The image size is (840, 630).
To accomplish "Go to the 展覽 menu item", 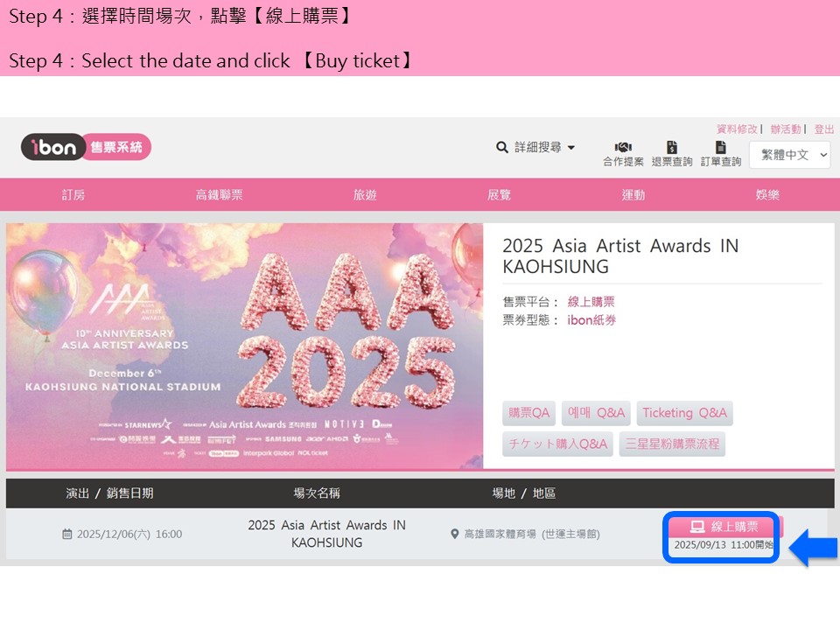I will coord(499,195).
